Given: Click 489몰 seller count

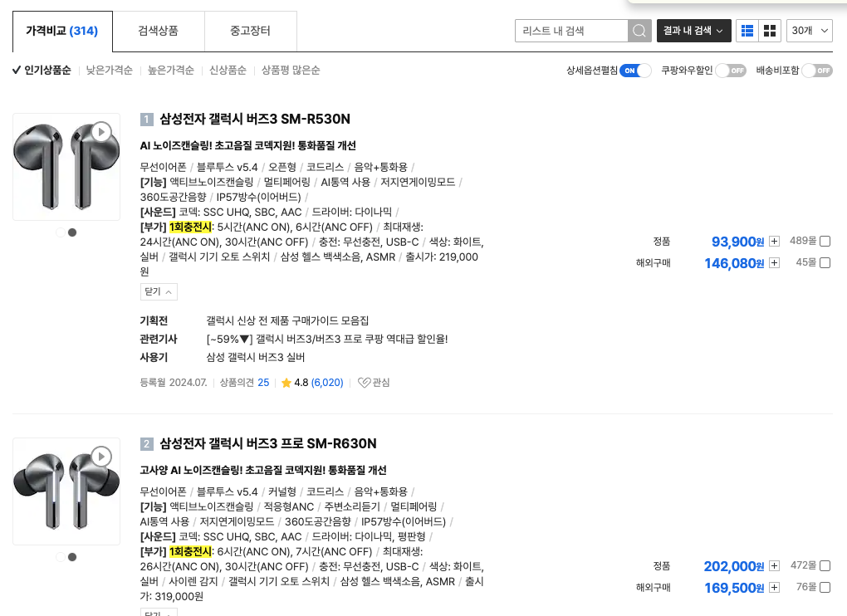Looking at the screenshot, I should [803, 241].
